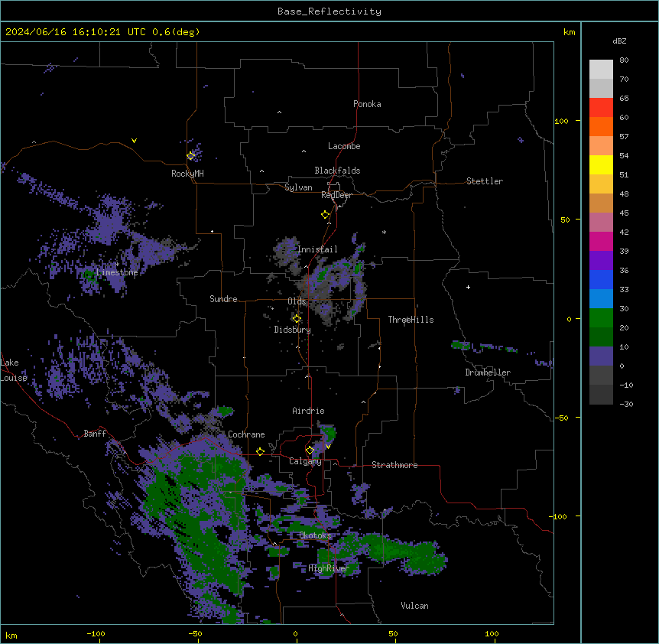This screenshot has width=659, height=644.
Task: Click the Blackfalds city label
Action: click(x=337, y=171)
